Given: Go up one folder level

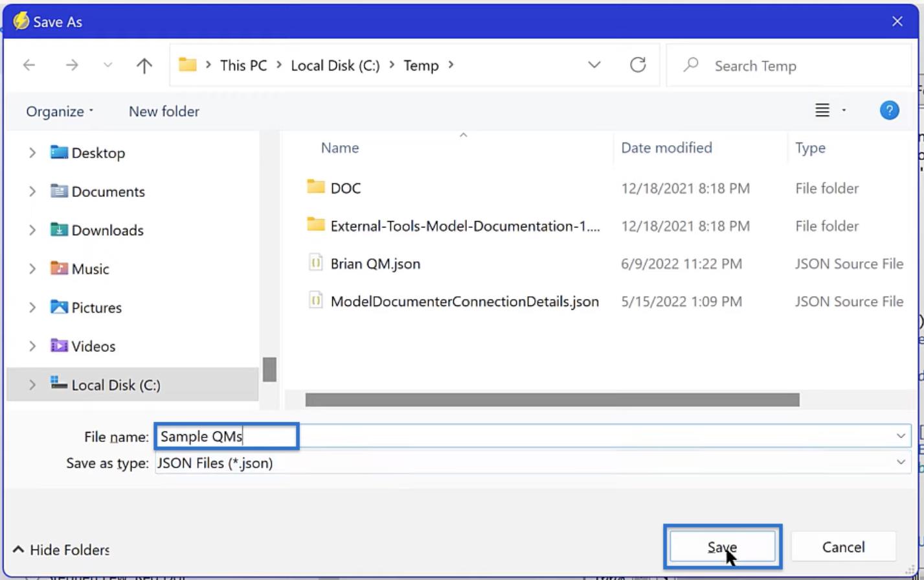Looking at the screenshot, I should pyautogui.click(x=144, y=65).
